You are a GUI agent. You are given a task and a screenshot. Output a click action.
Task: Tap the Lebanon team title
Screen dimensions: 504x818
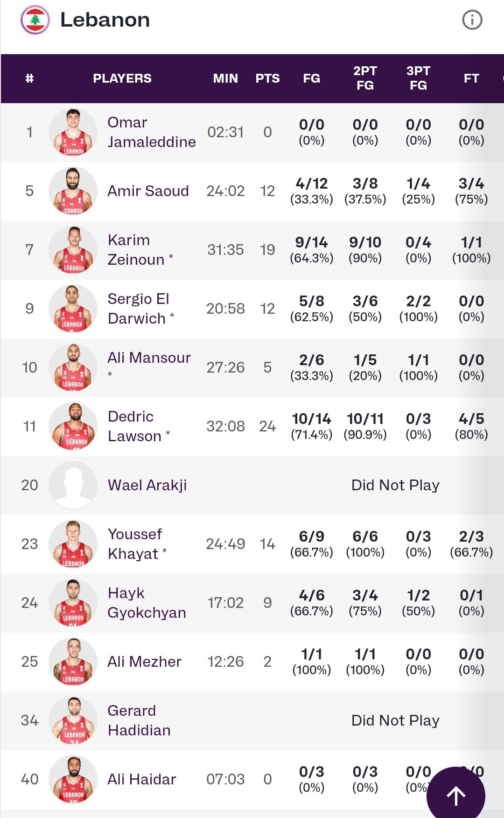click(105, 20)
